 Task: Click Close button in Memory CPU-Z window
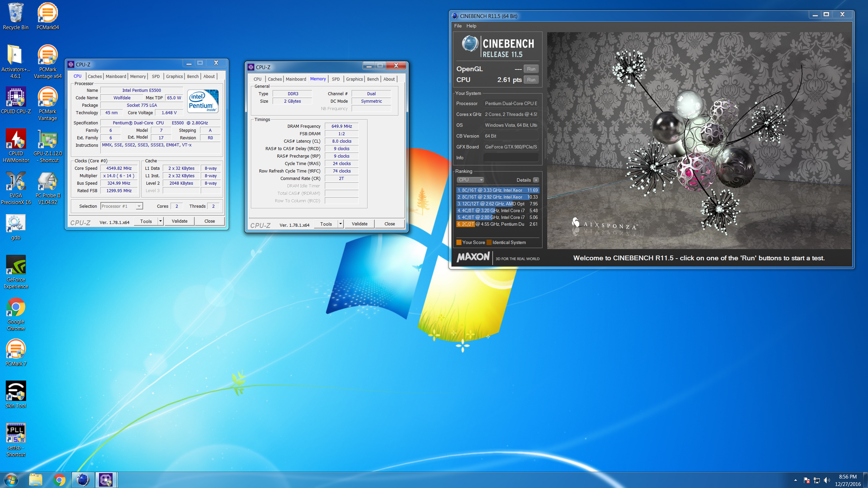[390, 224]
